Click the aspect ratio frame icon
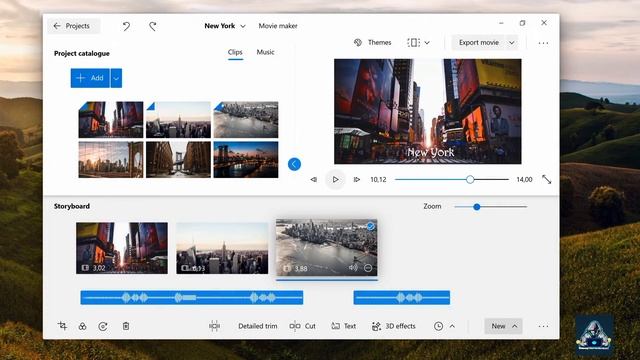The width and height of the screenshot is (640, 360). [413, 42]
